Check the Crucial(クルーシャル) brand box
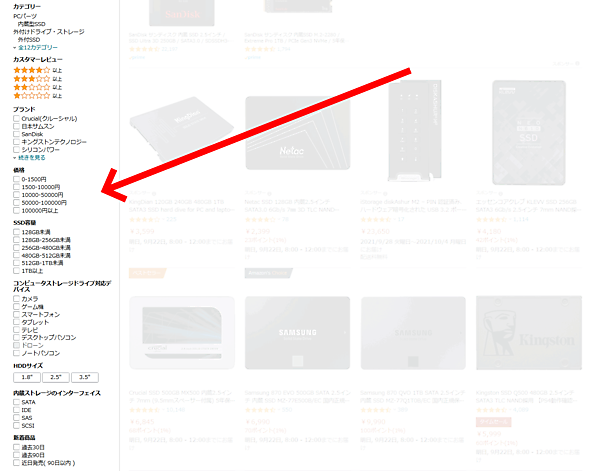The image size is (600, 471). tap(16, 119)
